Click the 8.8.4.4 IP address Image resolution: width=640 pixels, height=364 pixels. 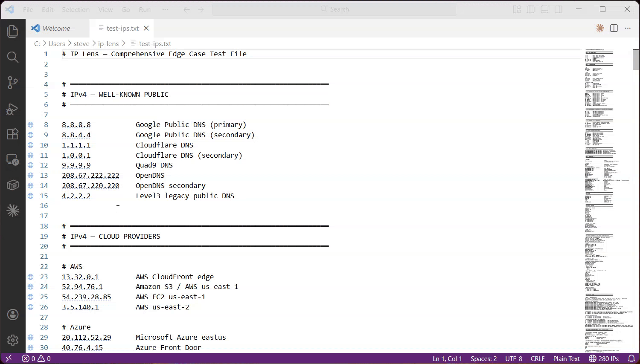tap(76, 135)
